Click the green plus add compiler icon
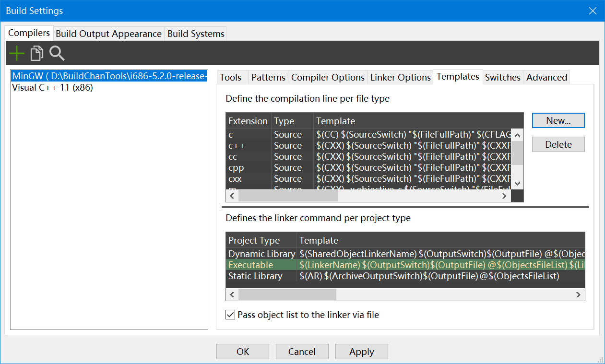This screenshot has height=364, width=605. (x=17, y=53)
